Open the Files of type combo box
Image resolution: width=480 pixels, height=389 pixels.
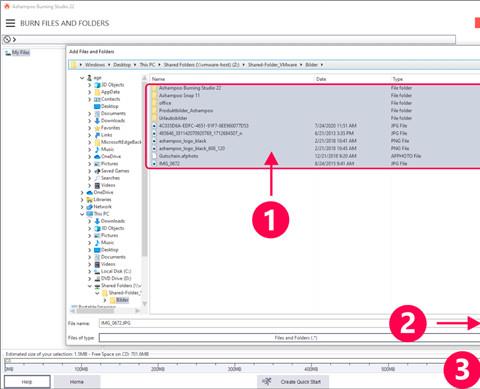point(289,338)
